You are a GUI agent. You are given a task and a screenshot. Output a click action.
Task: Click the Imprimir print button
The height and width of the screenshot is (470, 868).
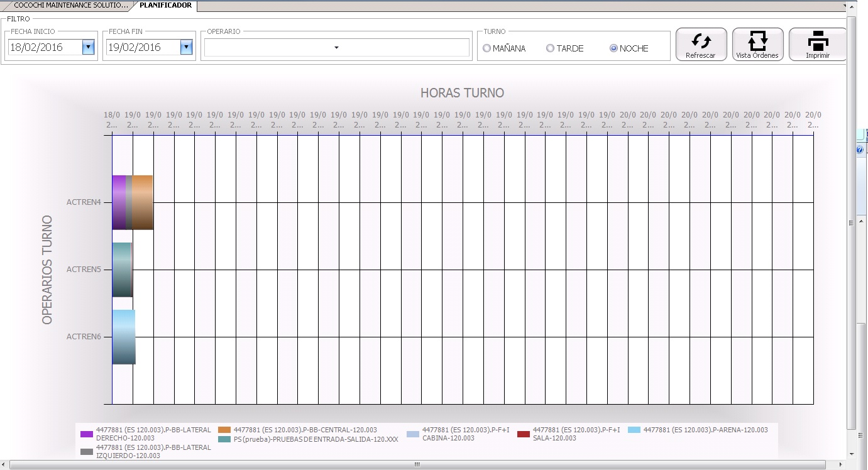[817, 45]
